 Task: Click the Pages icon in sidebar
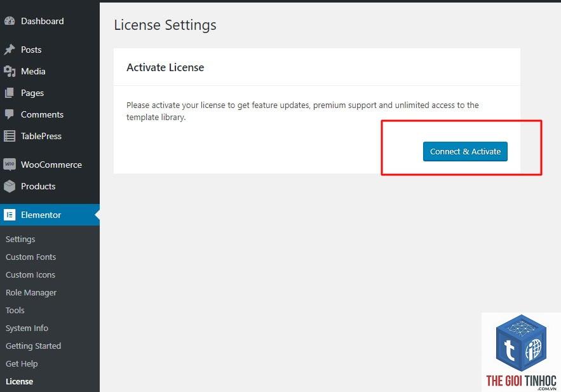coord(10,93)
